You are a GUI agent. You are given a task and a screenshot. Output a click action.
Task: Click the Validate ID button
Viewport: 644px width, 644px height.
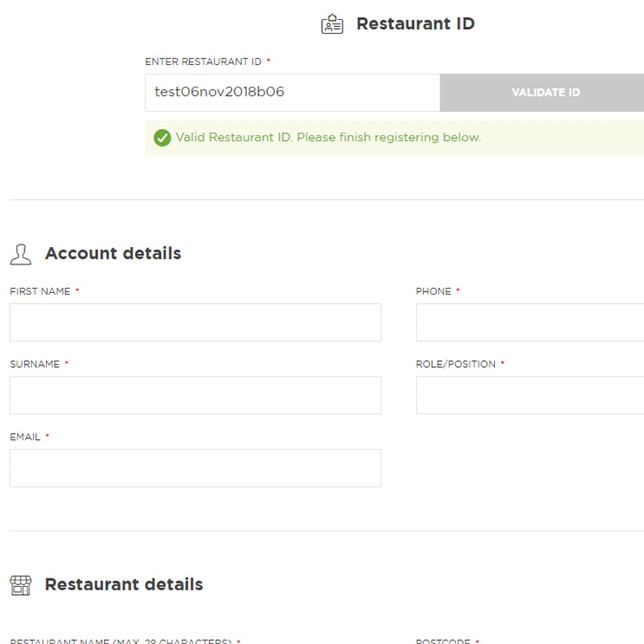pyautogui.click(x=542, y=93)
